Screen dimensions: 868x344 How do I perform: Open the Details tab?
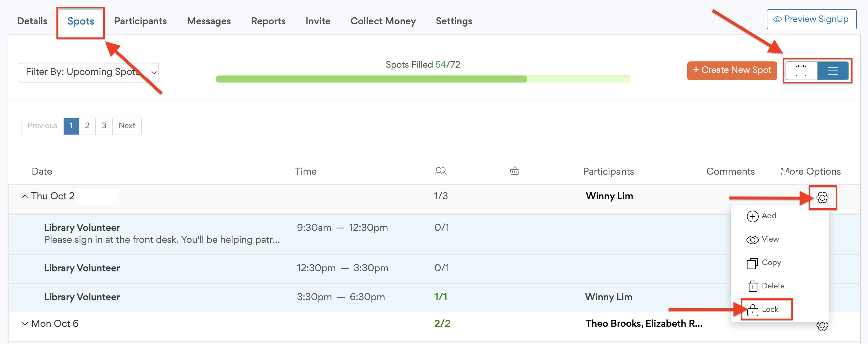[x=32, y=21]
